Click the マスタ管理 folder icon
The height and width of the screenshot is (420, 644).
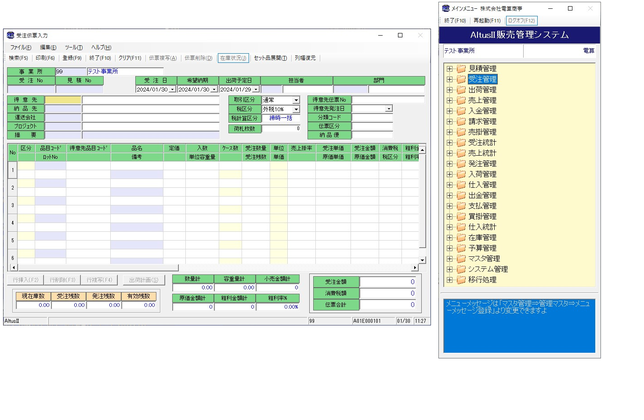point(461,258)
